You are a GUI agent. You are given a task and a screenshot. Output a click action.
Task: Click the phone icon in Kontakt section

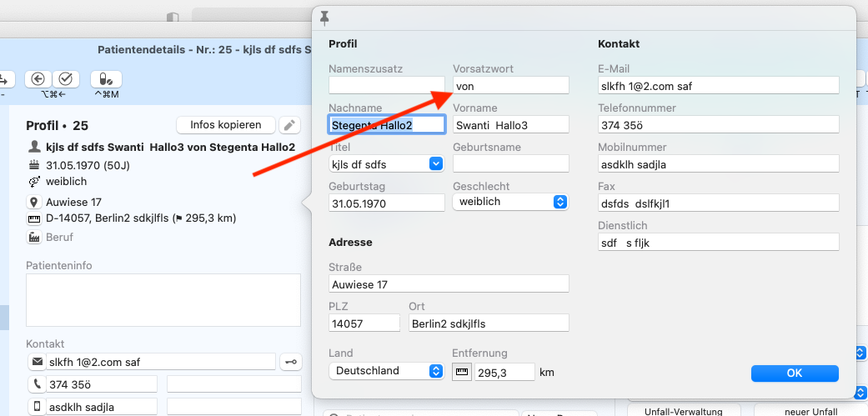(x=37, y=384)
